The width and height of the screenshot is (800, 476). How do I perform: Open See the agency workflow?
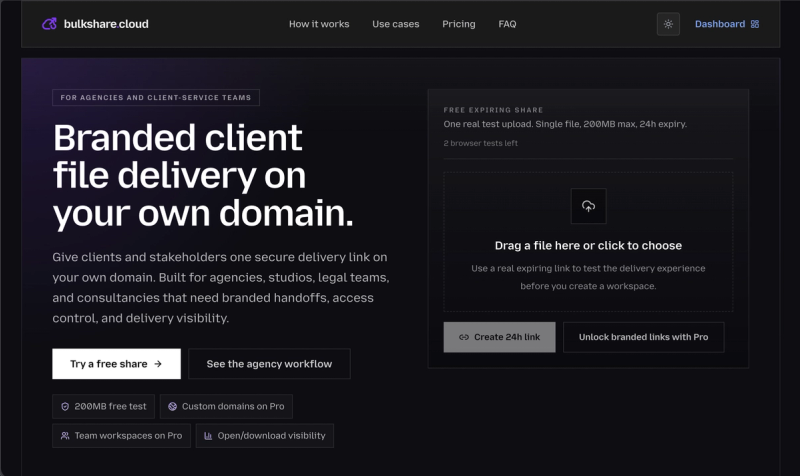click(x=269, y=364)
